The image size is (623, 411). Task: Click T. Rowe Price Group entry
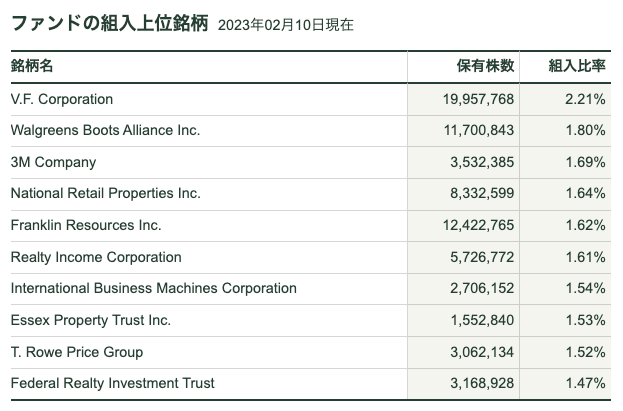click(x=77, y=352)
